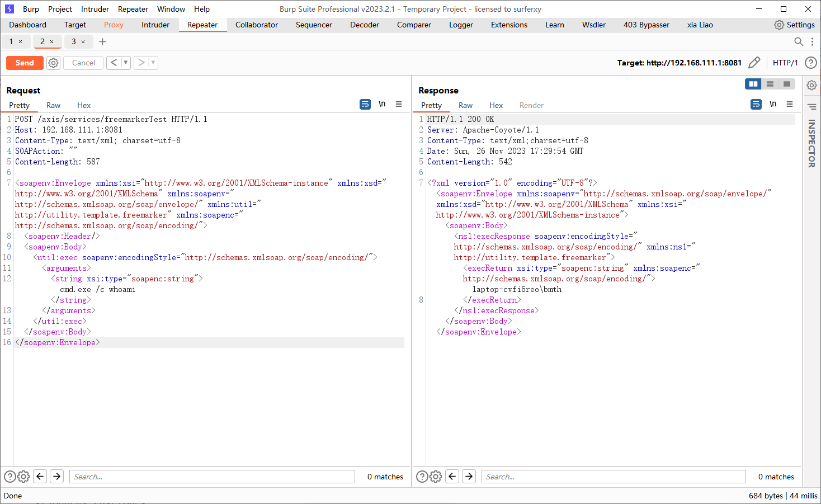Click the Repeater send settings gear icon
This screenshot has height=504, width=821.
tap(53, 63)
